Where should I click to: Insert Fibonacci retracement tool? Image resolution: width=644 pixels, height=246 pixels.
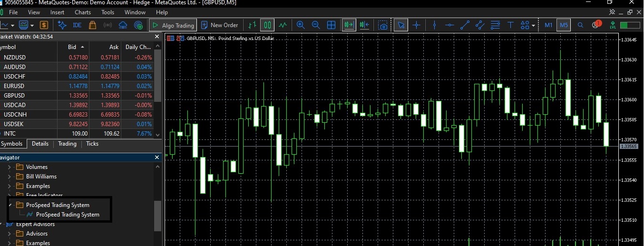495,25
